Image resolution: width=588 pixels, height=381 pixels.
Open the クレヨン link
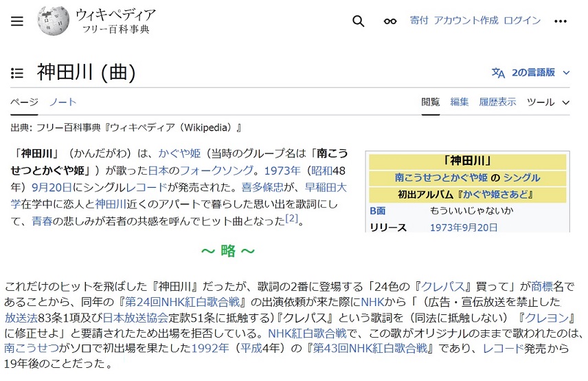click(547, 318)
